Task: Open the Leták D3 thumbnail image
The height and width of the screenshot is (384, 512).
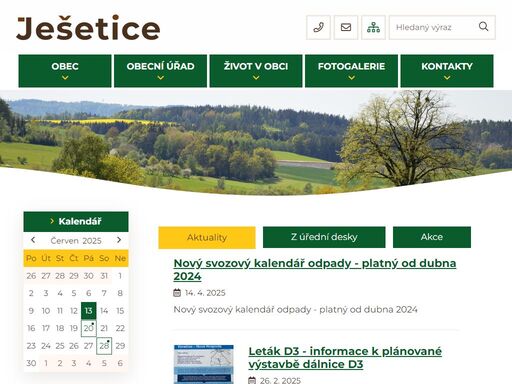Action: 204,364
